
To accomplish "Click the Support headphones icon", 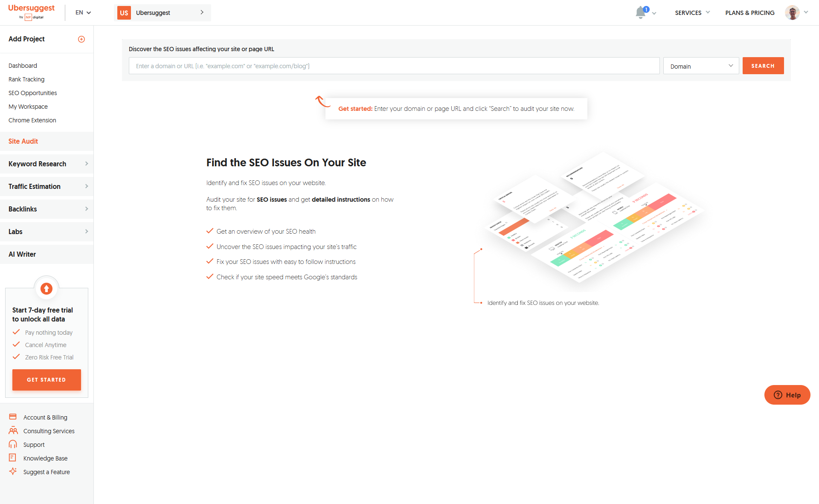I will [13, 444].
